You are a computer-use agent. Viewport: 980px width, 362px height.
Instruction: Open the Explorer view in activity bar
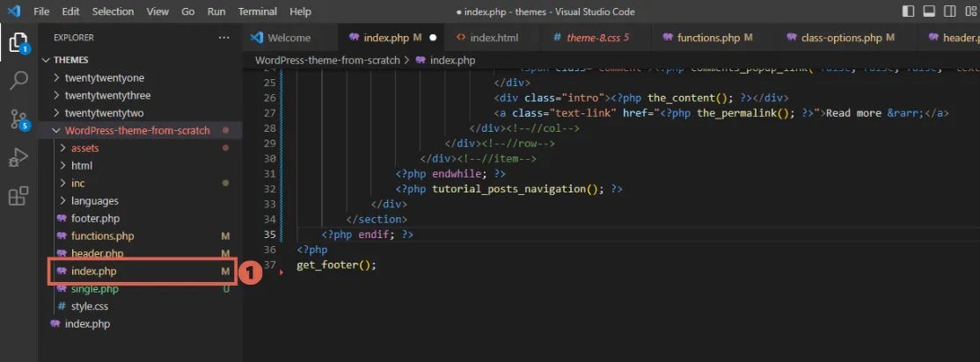18,43
